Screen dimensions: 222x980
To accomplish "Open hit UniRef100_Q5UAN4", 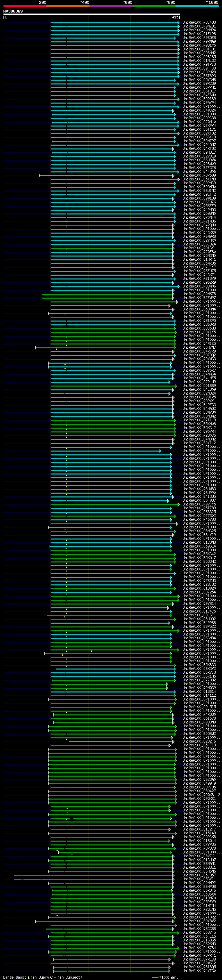I will 199,309.
